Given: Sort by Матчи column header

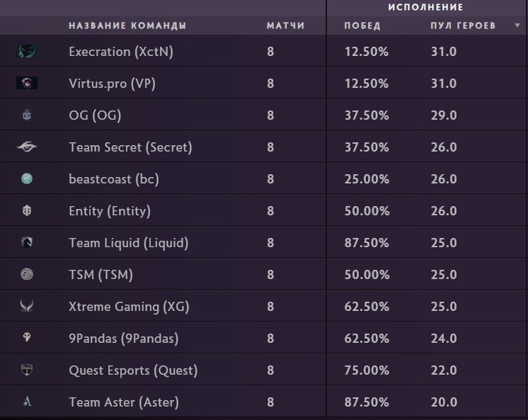Looking at the screenshot, I should coord(285,26).
